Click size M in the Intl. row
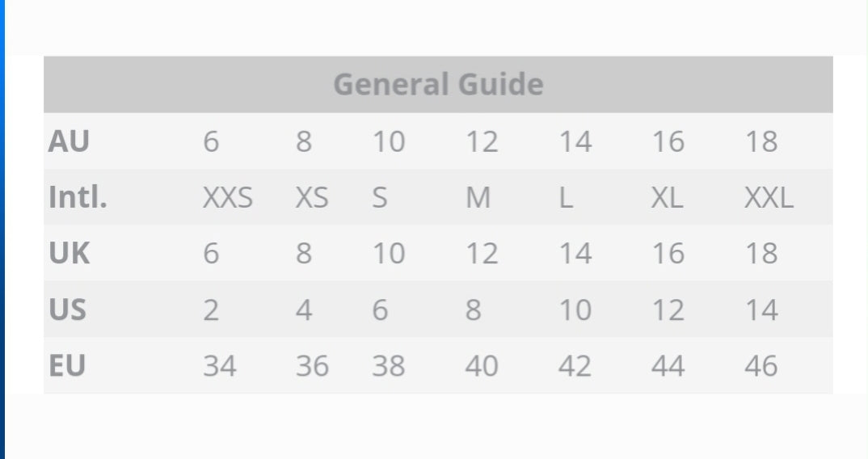The width and height of the screenshot is (868, 459). (x=478, y=198)
